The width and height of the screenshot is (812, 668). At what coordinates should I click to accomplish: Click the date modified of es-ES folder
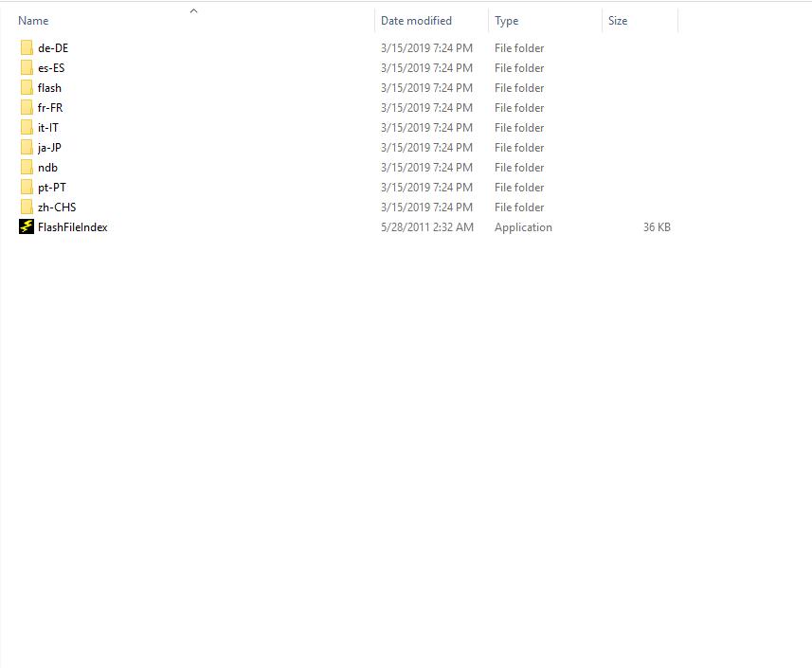[x=426, y=68]
